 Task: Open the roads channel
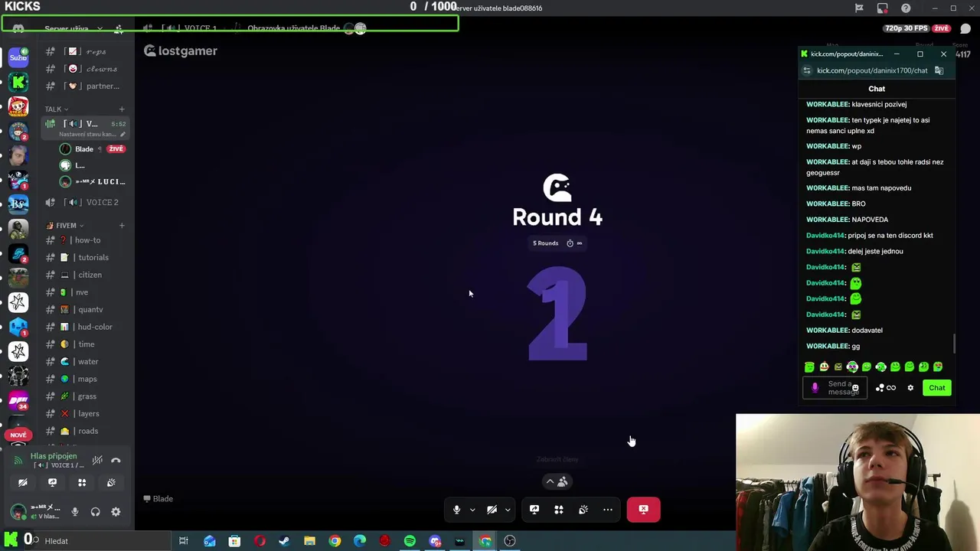tap(84, 431)
